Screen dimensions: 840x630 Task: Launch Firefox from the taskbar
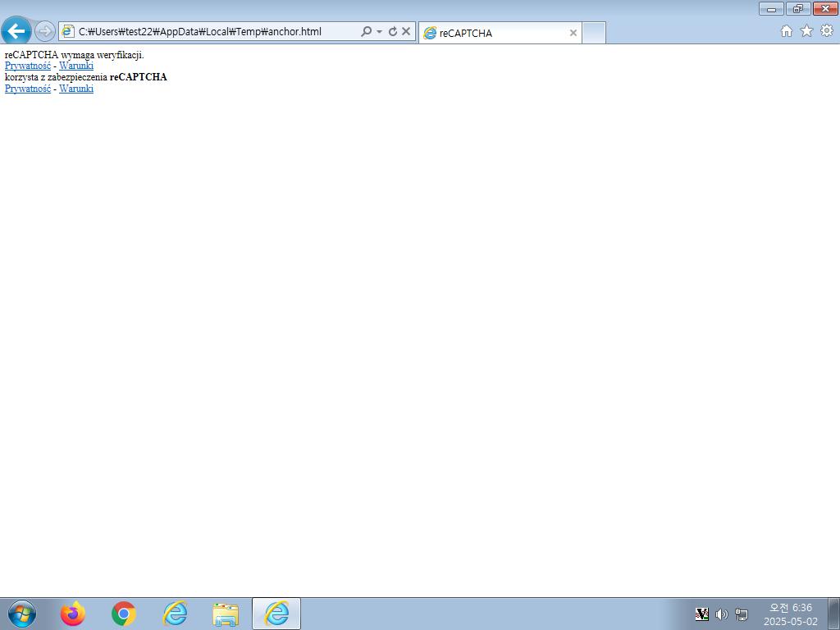(x=73, y=614)
